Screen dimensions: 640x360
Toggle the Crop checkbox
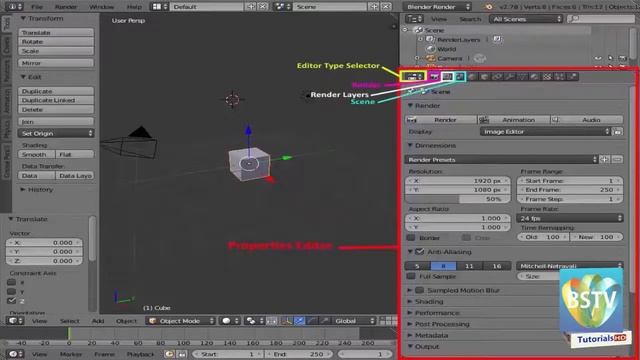tap(466, 238)
